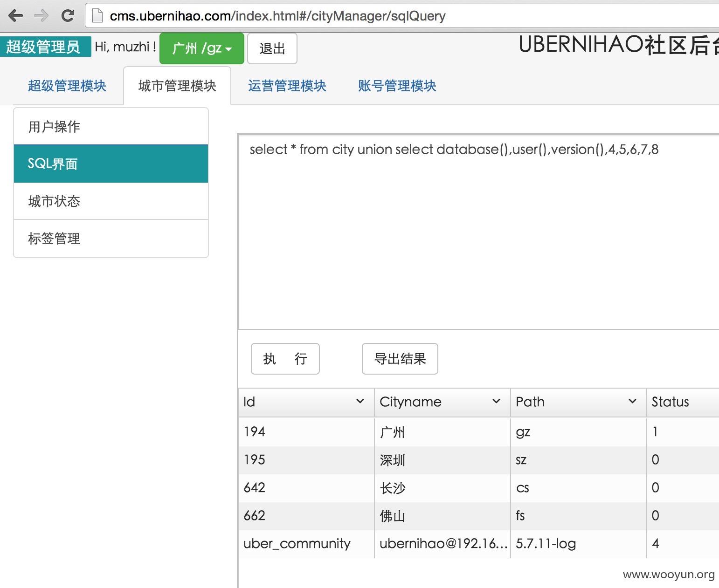The image size is (719, 588).
Task: Reload the page with refresh icon
Action: point(68,16)
